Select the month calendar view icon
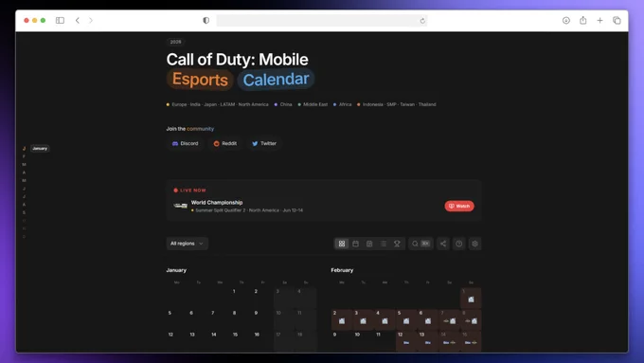644x363 pixels. coord(356,244)
